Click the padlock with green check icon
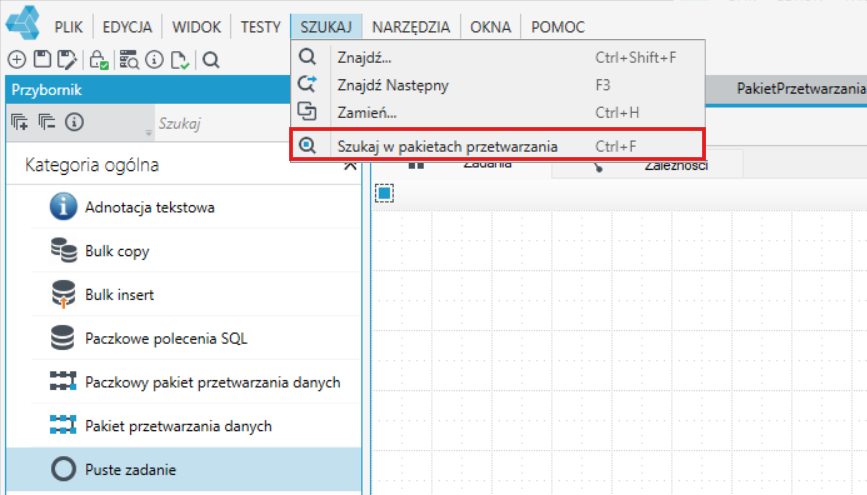Screen dimensions: 867x495 click(99, 60)
